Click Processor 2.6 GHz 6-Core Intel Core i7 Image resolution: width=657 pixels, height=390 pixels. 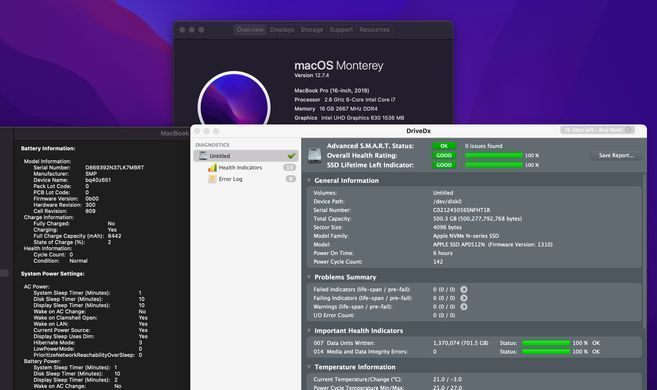344,100
